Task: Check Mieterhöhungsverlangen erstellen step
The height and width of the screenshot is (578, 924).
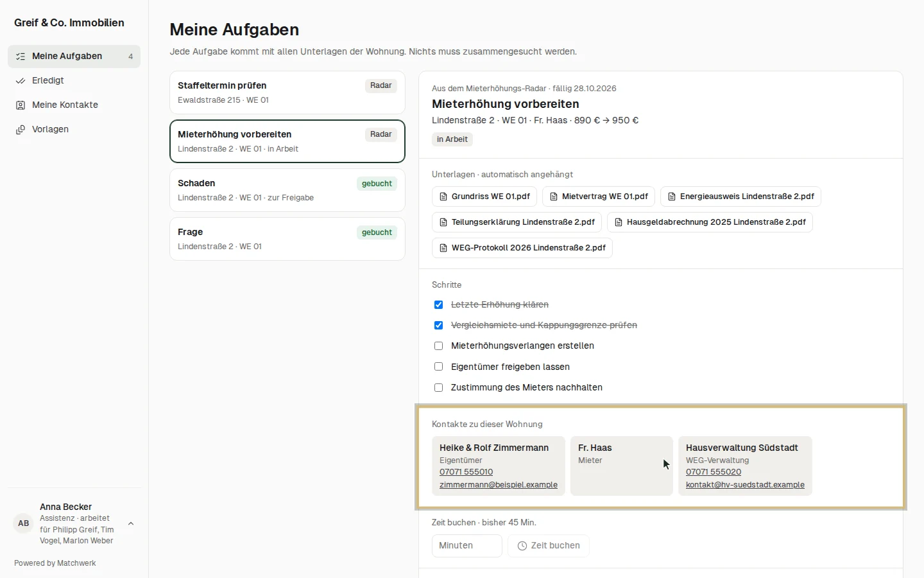Action: coord(438,346)
